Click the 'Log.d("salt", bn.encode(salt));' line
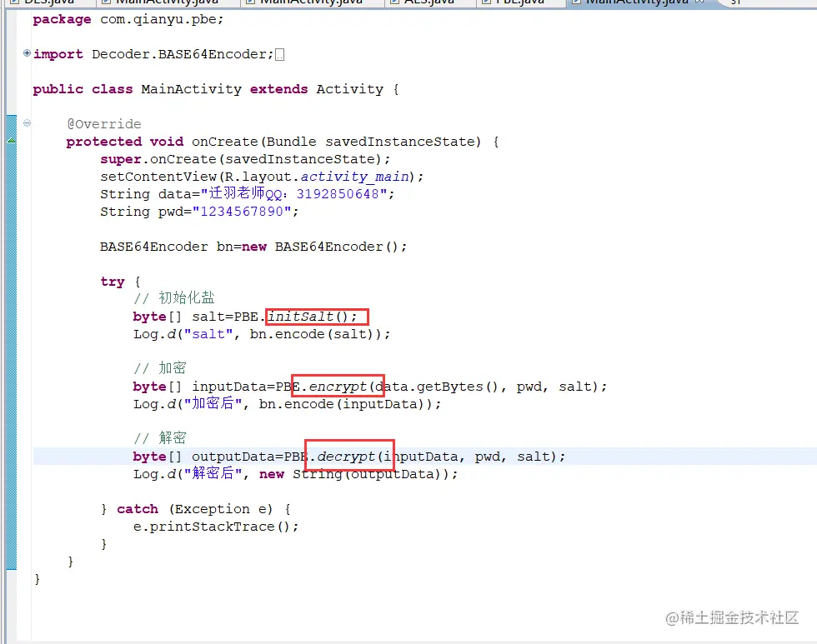Screen dimensions: 817x644 point(262,334)
